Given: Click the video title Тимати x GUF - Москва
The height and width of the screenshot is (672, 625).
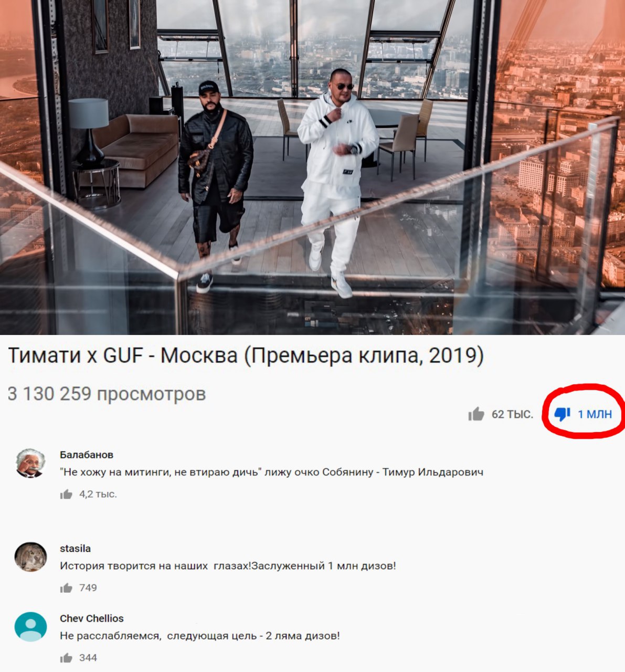Looking at the screenshot, I should point(246,356).
